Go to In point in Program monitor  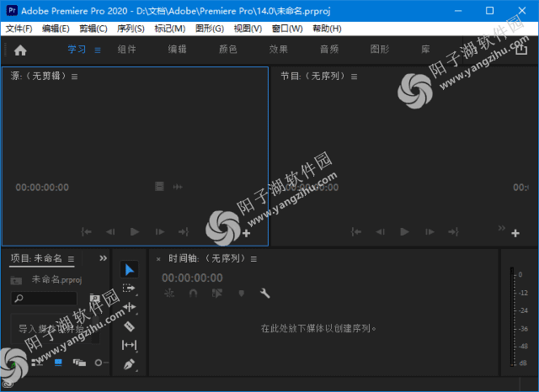click(x=356, y=232)
